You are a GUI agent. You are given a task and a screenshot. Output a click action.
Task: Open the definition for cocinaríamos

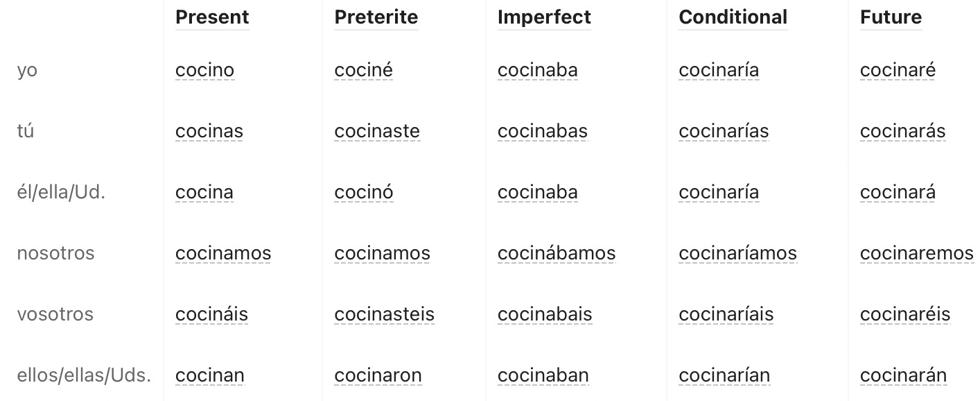coord(737,254)
